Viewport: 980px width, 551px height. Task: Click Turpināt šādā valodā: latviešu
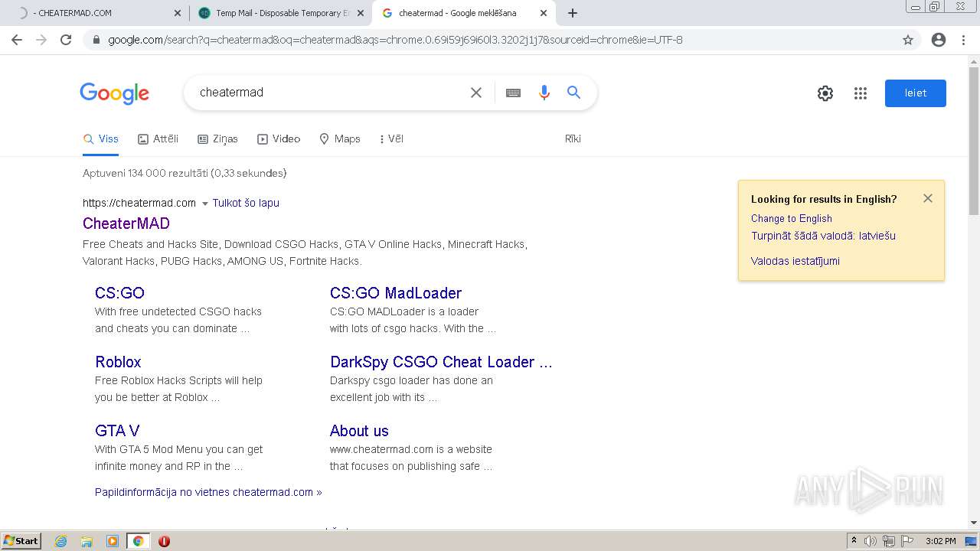click(x=823, y=236)
